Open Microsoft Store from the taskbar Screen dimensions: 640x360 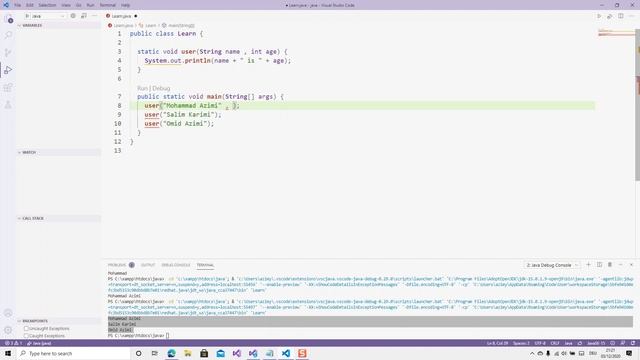click(x=204, y=353)
